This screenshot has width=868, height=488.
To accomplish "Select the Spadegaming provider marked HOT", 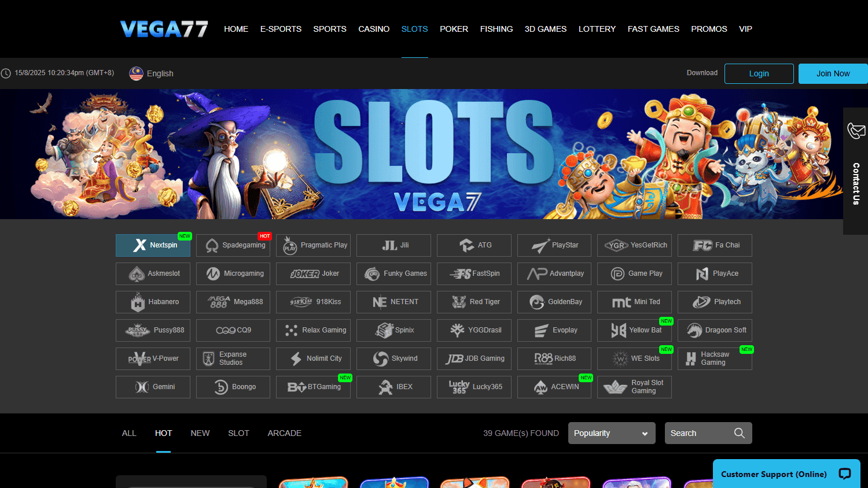I will pos(233,245).
